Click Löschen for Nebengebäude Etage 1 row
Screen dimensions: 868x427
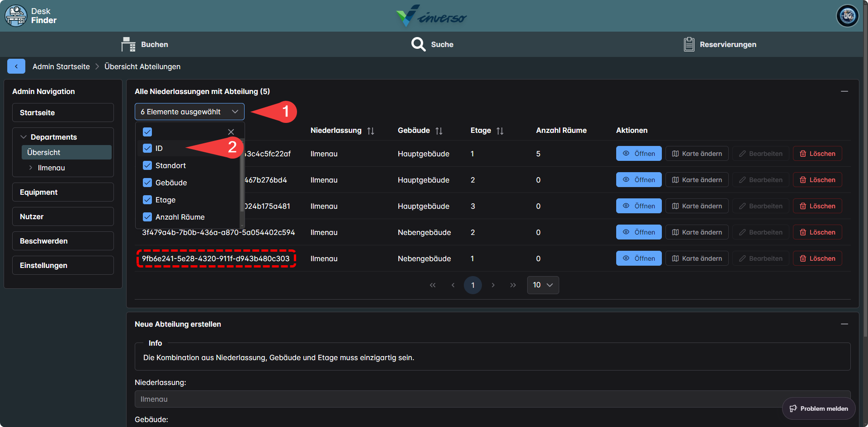click(x=817, y=258)
